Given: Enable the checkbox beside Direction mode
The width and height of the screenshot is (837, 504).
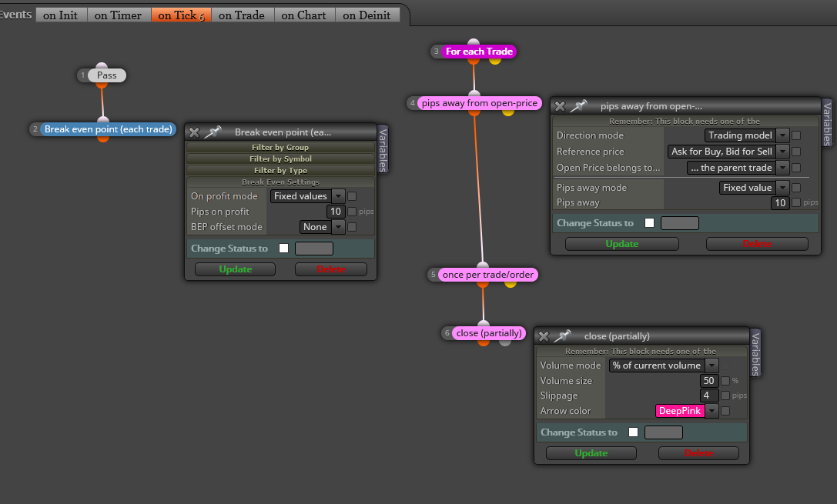Looking at the screenshot, I should [796, 135].
